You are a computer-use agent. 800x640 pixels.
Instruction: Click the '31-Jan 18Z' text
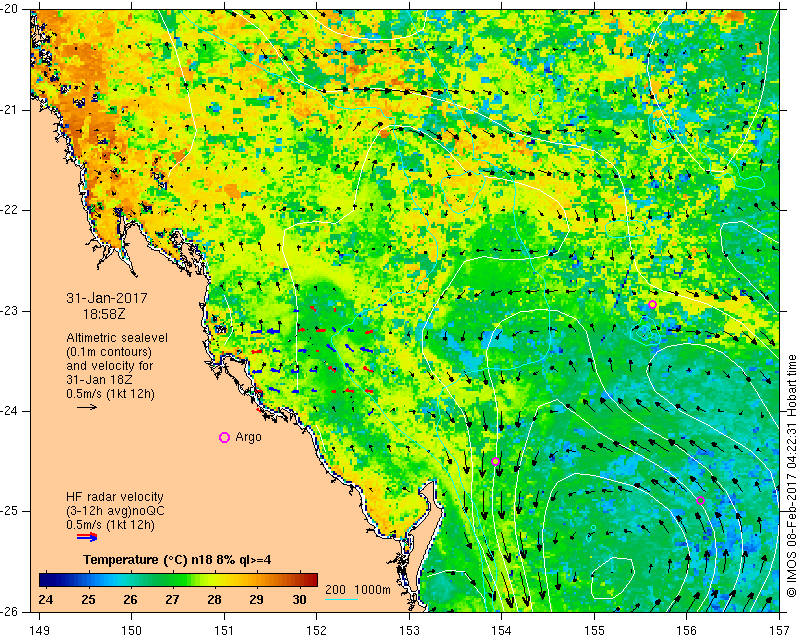tap(98, 380)
